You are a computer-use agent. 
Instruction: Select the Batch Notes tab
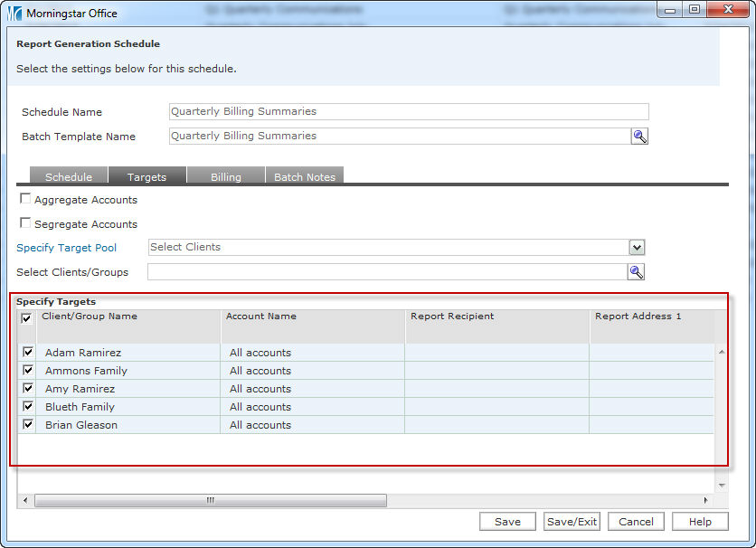(305, 177)
